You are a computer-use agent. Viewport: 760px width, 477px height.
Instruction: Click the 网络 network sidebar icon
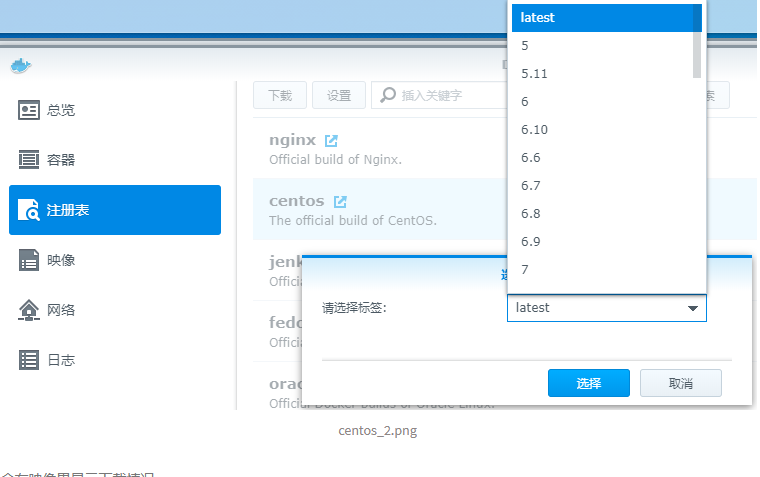[x=29, y=310]
